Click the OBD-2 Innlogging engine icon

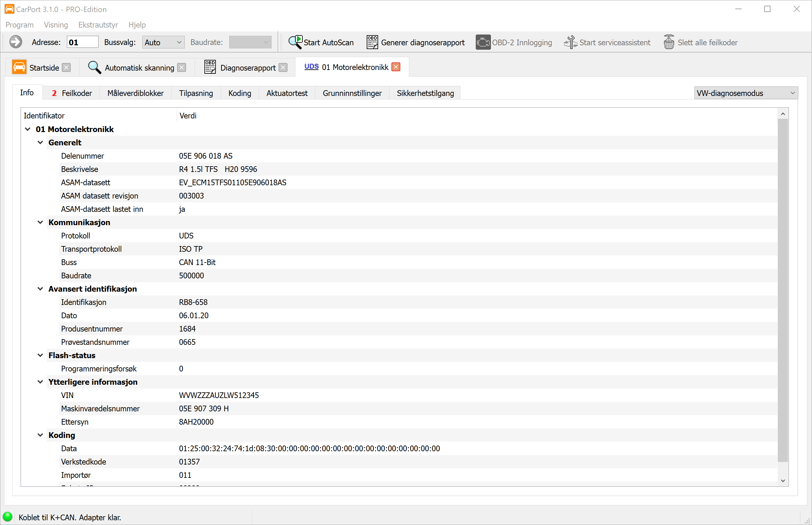pos(483,42)
